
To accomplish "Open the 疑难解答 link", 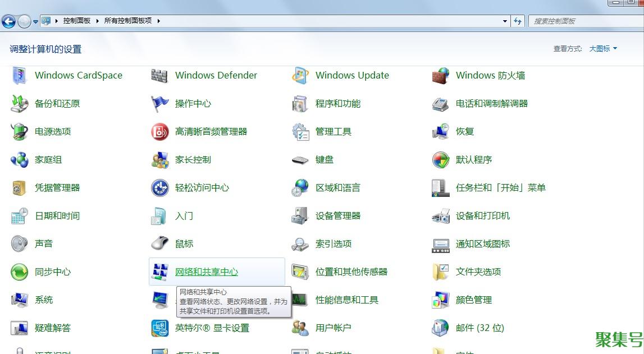I will [53, 328].
